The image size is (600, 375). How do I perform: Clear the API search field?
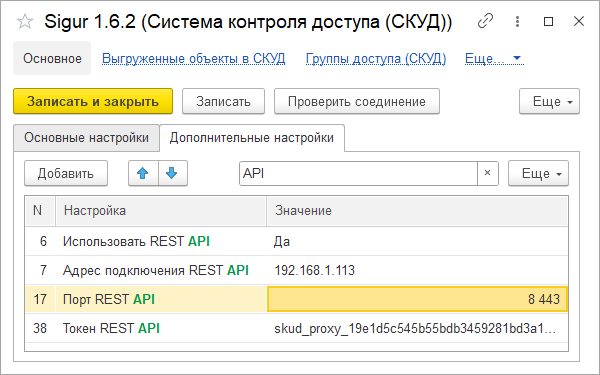[488, 173]
